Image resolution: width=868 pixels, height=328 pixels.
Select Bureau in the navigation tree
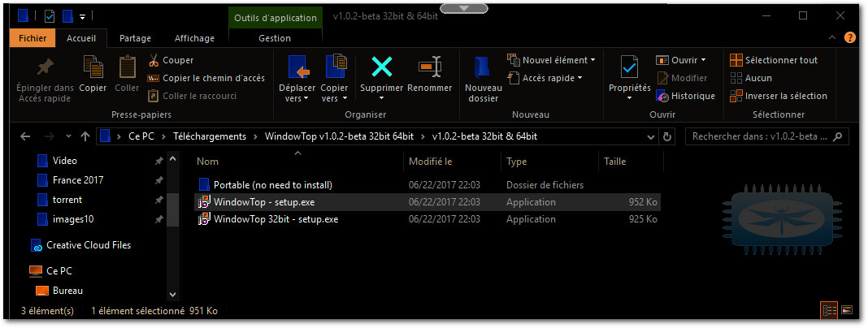(67, 291)
